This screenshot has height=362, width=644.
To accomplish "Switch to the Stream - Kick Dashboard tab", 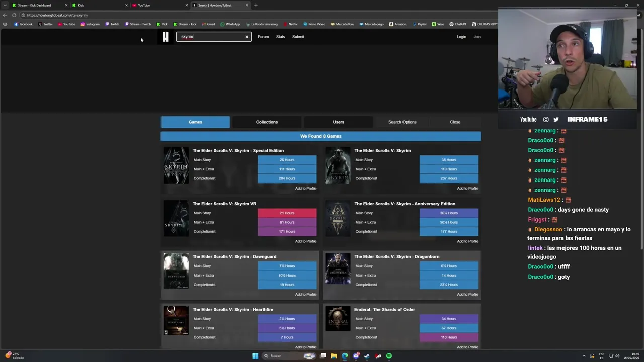I will pos(39,5).
